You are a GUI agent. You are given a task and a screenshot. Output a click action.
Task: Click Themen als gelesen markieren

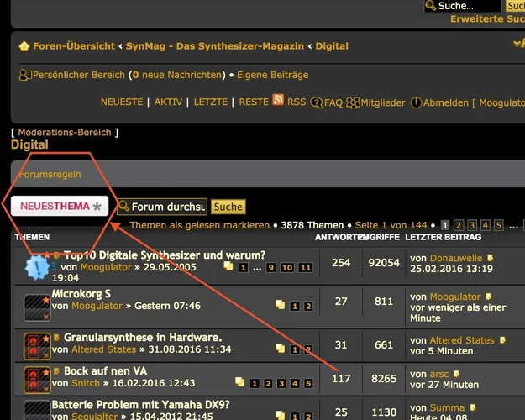pyautogui.click(x=200, y=225)
